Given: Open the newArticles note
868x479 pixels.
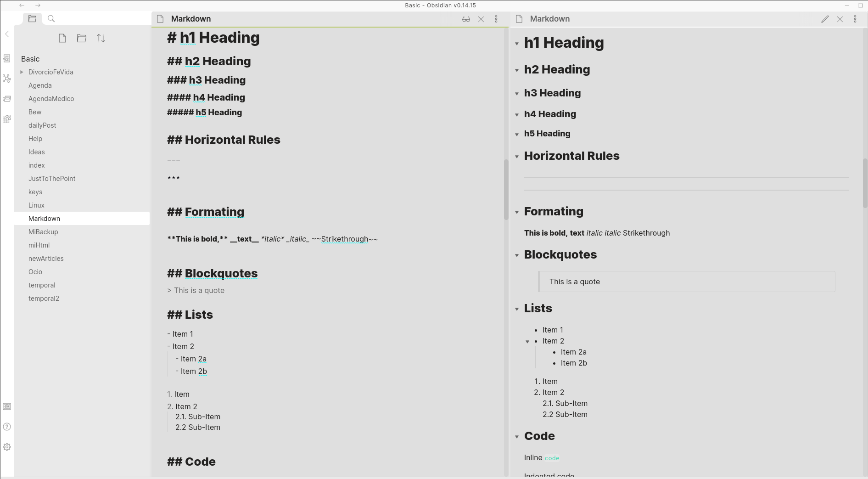Looking at the screenshot, I should (x=46, y=259).
